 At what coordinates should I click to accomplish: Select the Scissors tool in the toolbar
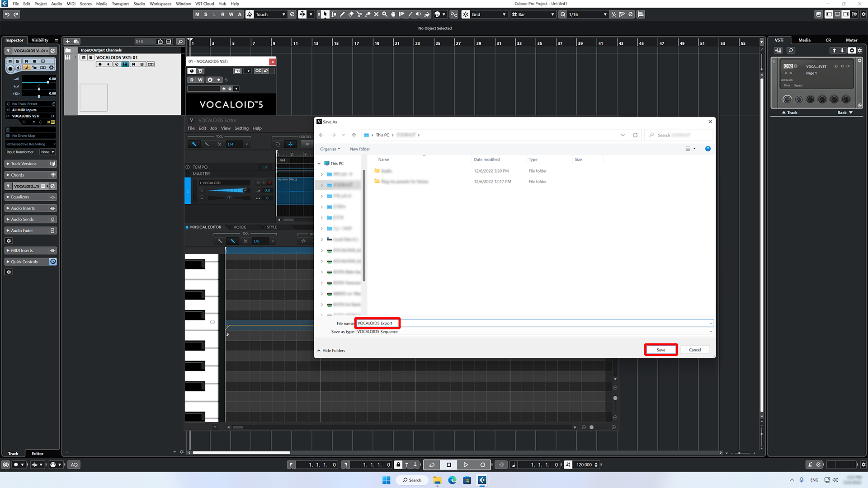(359, 14)
